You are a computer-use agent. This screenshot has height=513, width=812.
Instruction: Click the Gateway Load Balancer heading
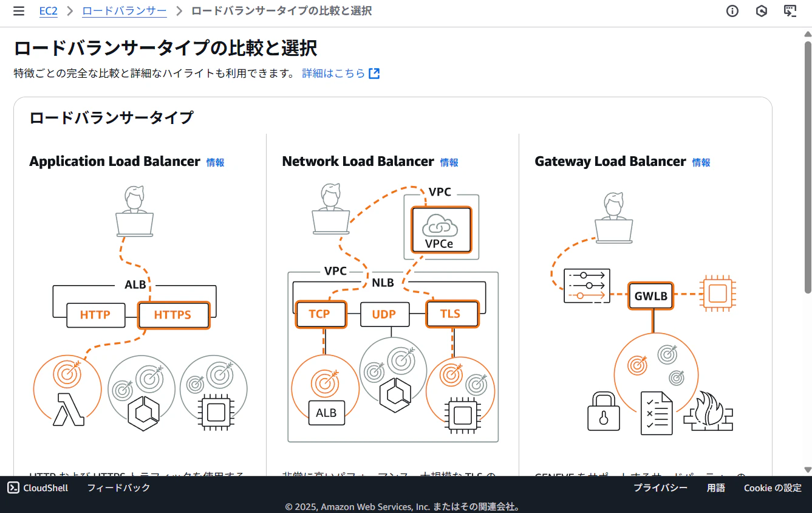610,162
